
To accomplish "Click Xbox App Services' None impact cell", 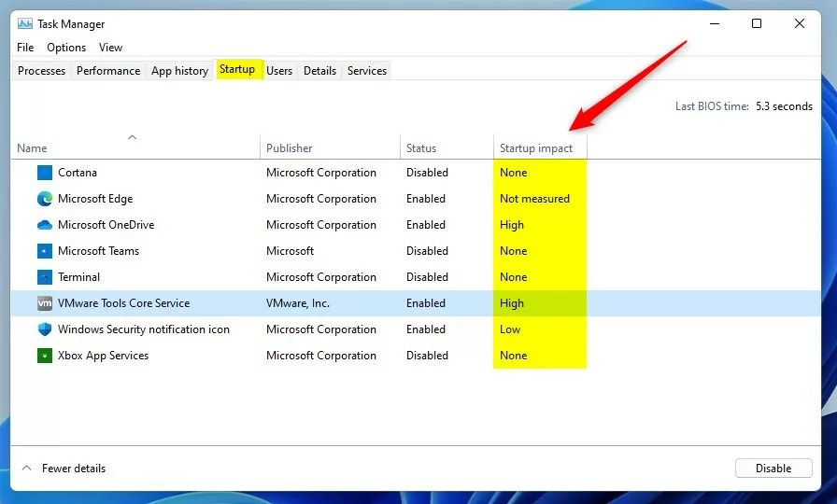I will 513,356.
